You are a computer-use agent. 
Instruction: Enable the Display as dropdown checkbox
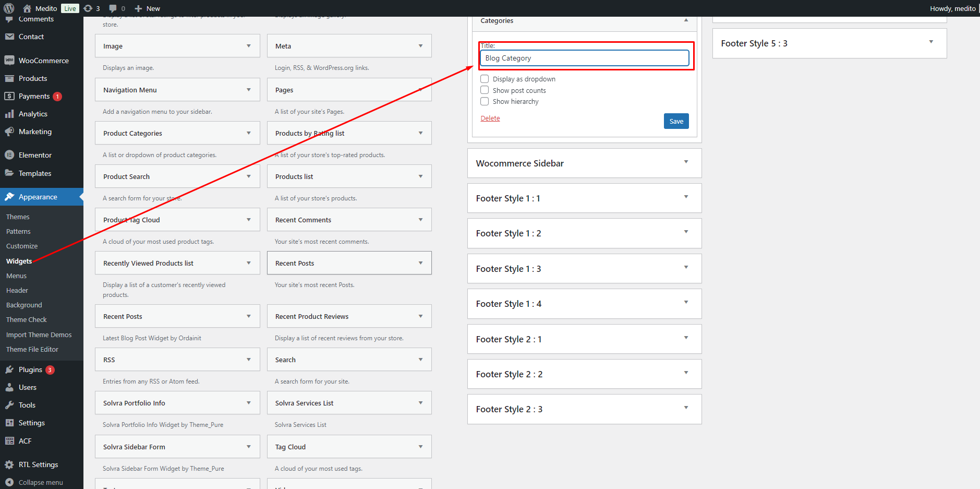485,79
